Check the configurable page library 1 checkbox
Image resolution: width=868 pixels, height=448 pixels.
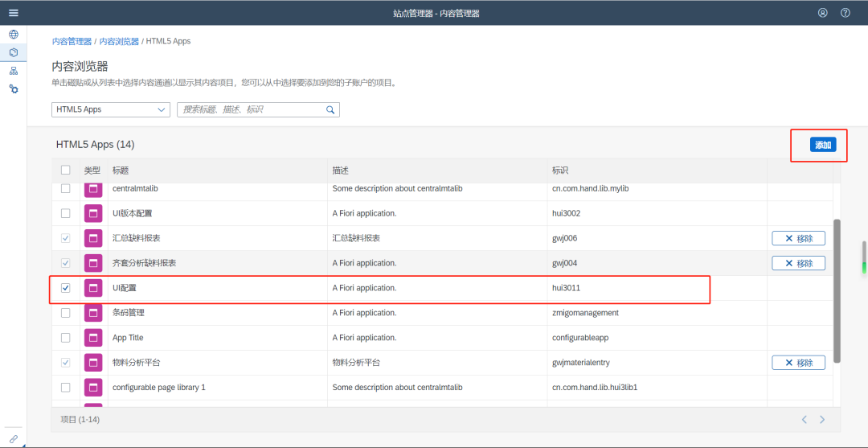tap(65, 388)
